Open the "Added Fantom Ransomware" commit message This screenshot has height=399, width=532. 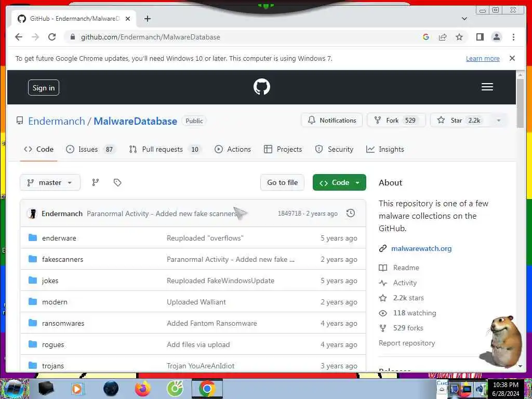tap(212, 323)
